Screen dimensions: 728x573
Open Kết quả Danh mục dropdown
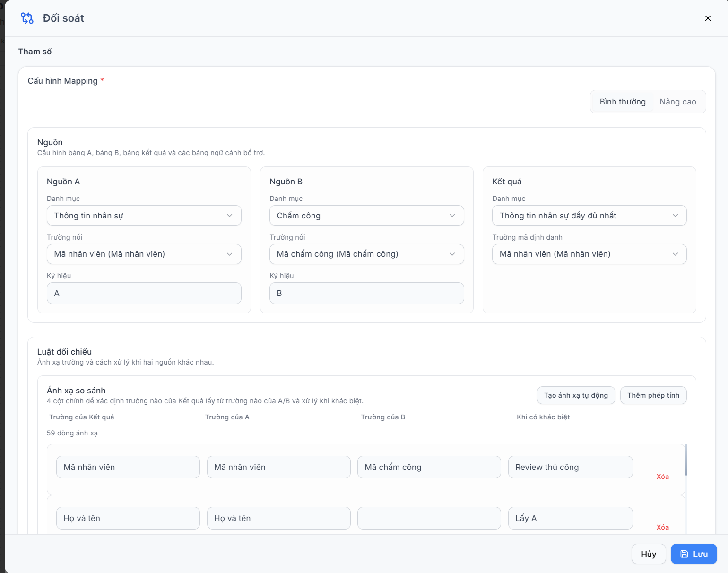(x=589, y=216)
